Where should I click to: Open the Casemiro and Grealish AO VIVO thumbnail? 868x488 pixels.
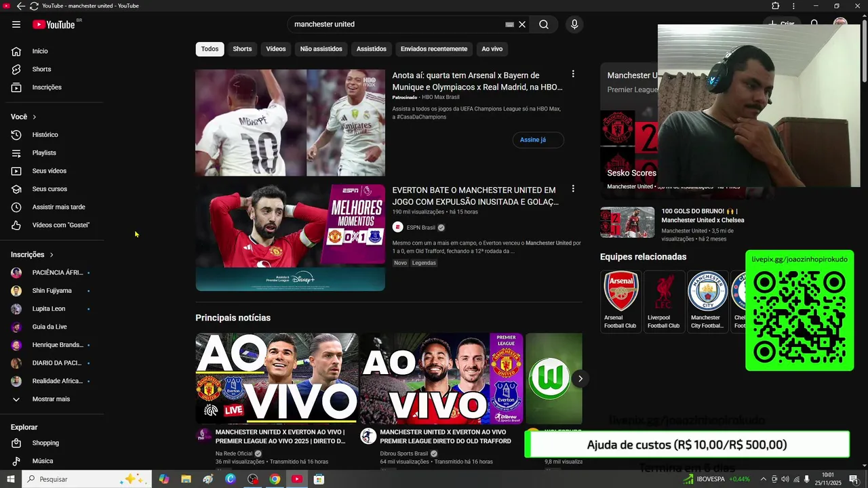tap(277, 379)
